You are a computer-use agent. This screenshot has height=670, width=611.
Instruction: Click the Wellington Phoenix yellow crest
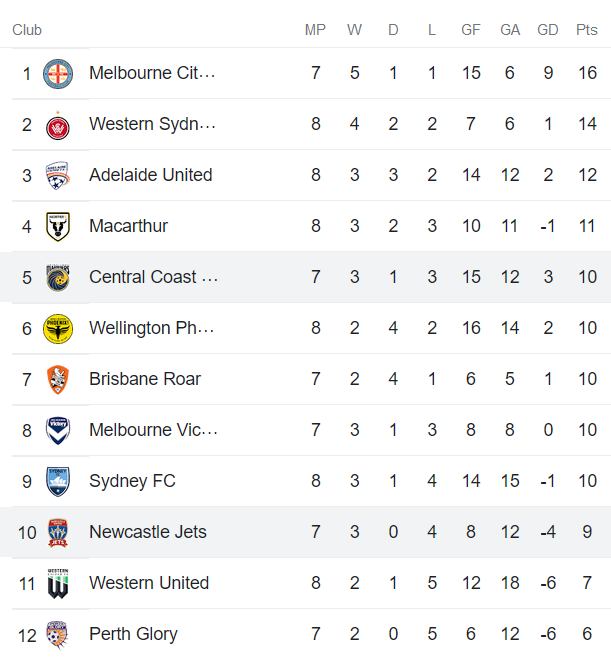point(58,328)
